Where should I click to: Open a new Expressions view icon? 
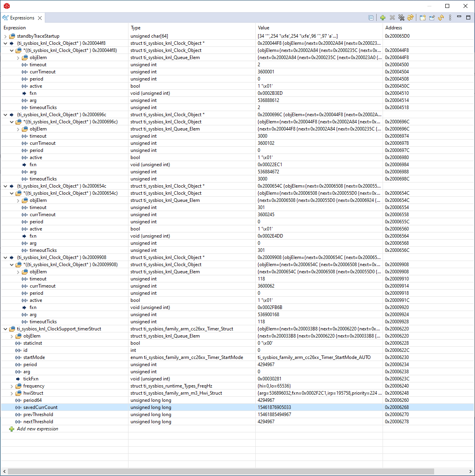point(423,18)
